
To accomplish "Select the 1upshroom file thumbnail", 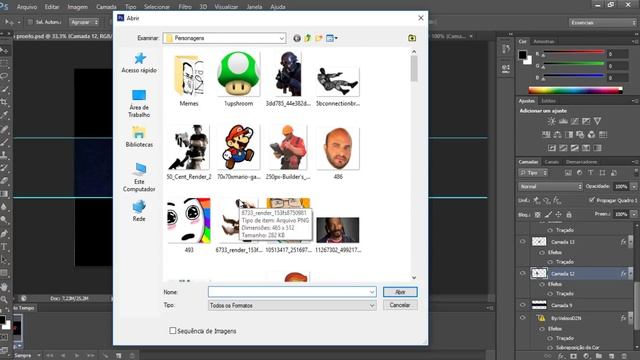I will [238, 79].
